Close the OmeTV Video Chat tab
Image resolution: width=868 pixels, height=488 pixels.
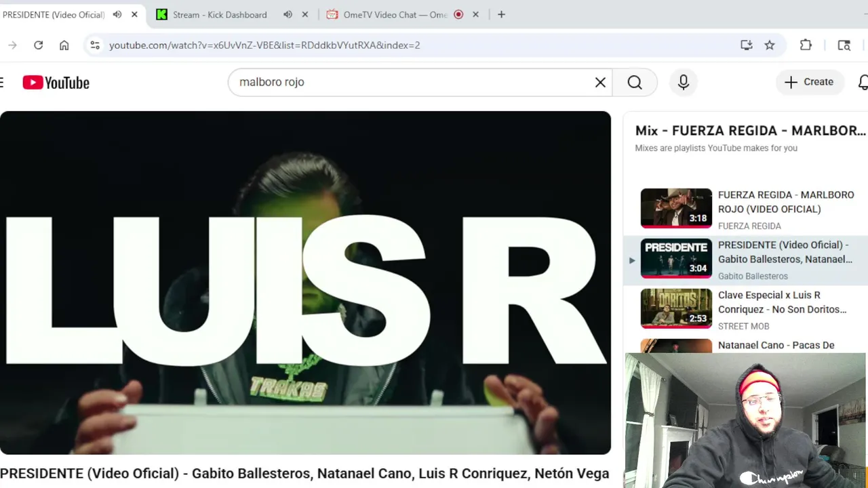point(475,14)
